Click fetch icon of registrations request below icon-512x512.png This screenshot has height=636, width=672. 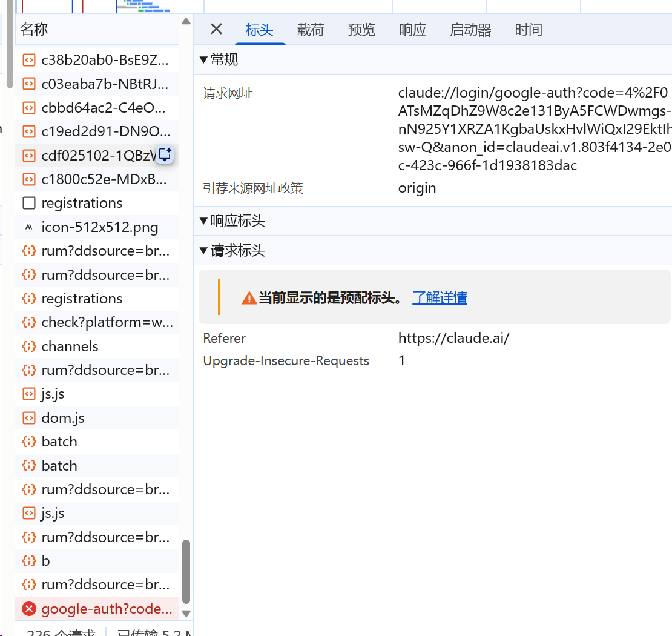28,299
